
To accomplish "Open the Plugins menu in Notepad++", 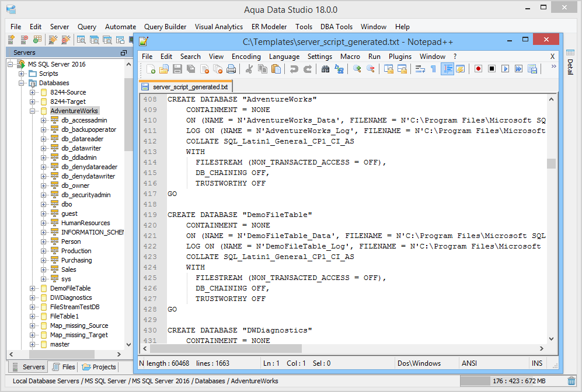I will coord(400,57).
